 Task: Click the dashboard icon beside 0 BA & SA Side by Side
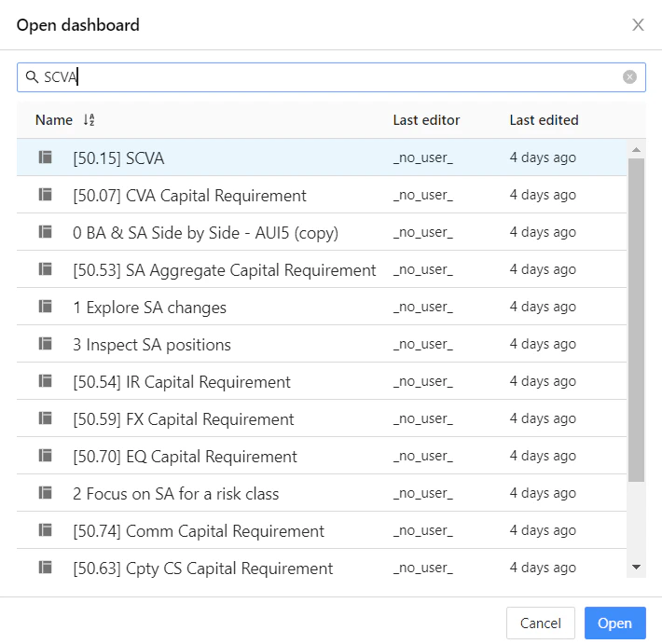pos(45,232)
